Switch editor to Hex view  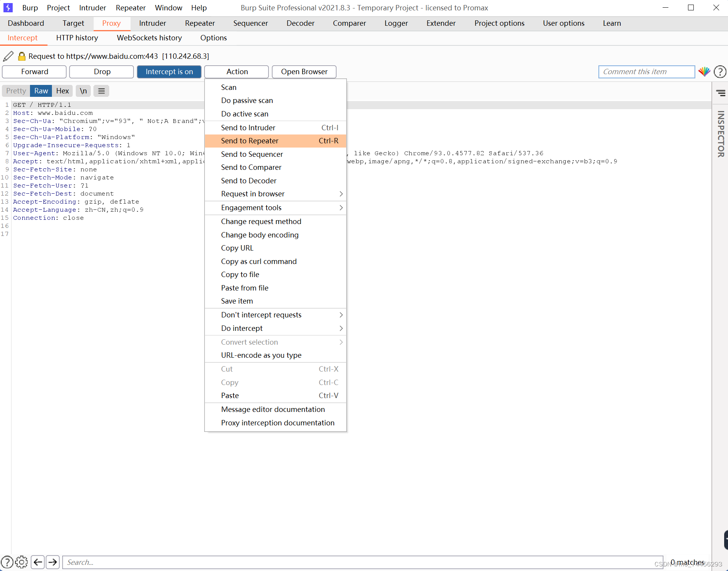point(62,91)
